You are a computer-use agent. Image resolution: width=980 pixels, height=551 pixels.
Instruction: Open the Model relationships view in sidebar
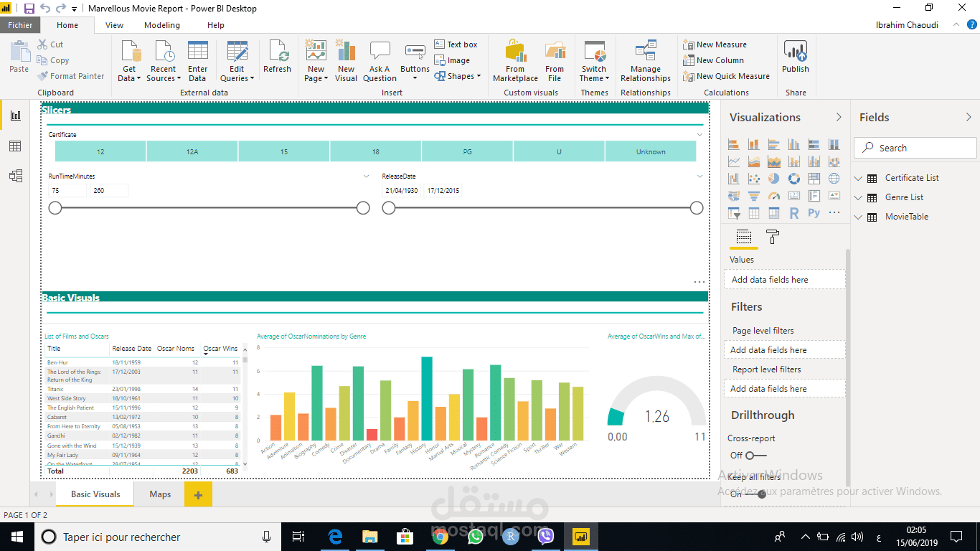(16, 176)
